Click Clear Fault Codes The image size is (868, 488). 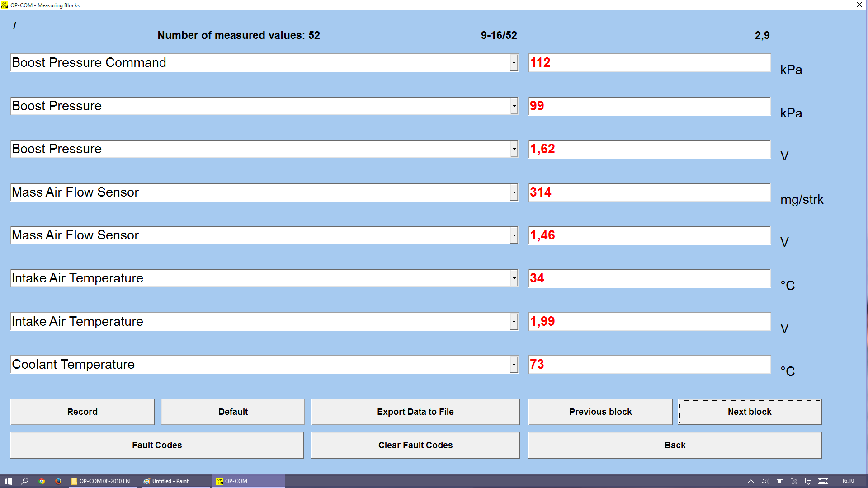click(x=415, y=445)
